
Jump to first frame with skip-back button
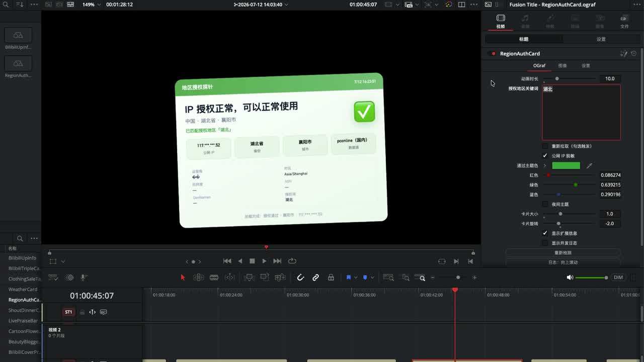[x=227, y=261]
